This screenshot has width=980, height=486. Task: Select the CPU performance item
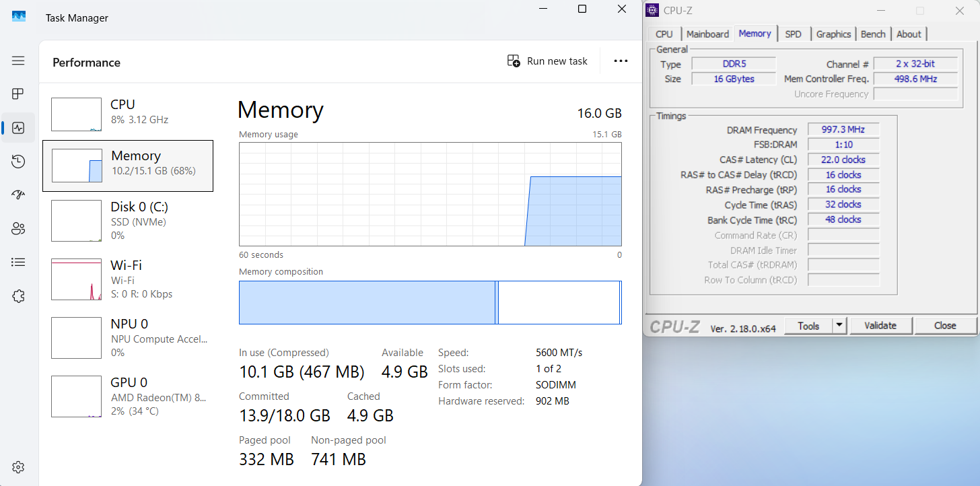(128, 112)
